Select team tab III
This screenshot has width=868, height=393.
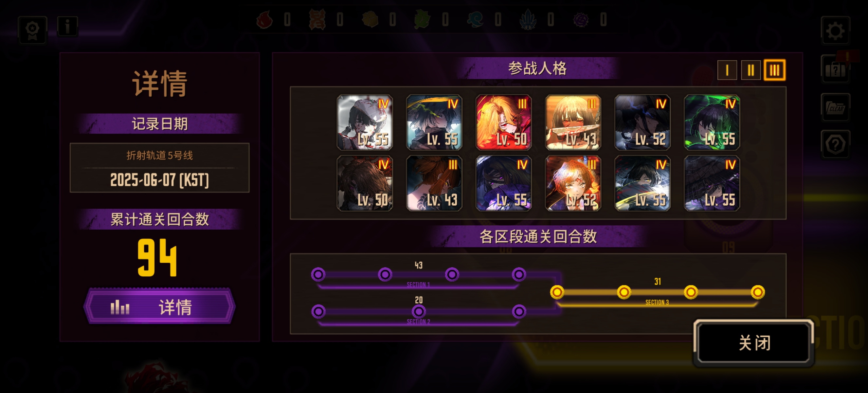(774, 70)
